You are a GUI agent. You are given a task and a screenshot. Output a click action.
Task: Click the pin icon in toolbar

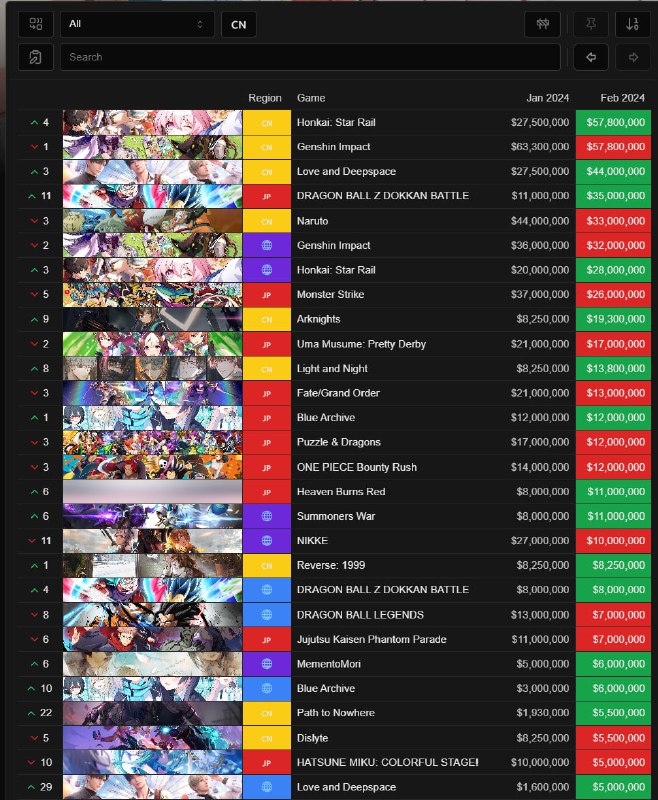click(592, 24)
